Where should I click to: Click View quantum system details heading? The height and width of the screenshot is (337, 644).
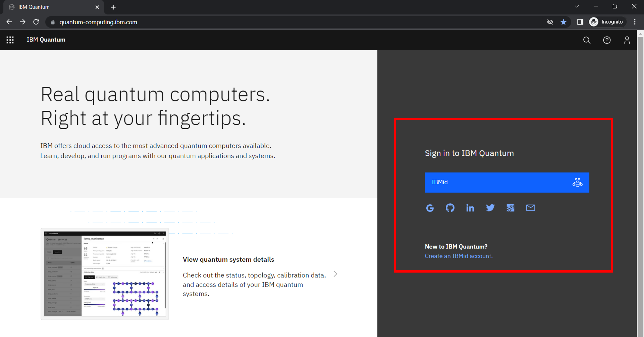pyautogui.click(x=229, y=259)
